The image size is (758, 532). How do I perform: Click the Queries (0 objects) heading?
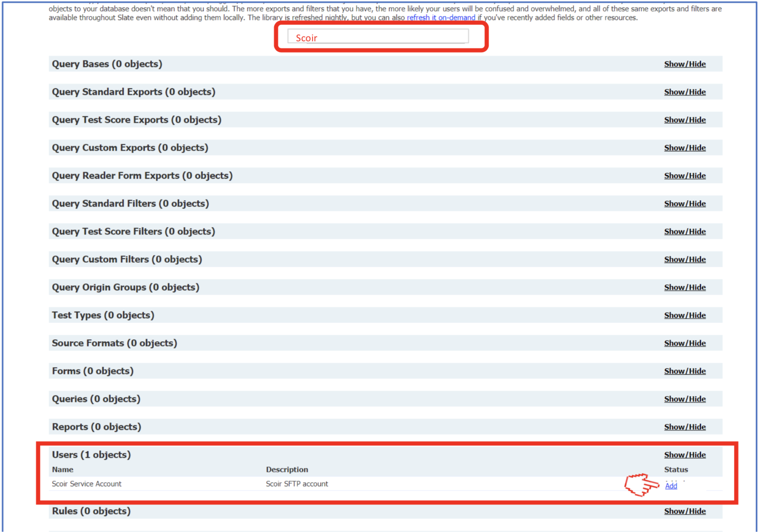(x=96, y=399)
